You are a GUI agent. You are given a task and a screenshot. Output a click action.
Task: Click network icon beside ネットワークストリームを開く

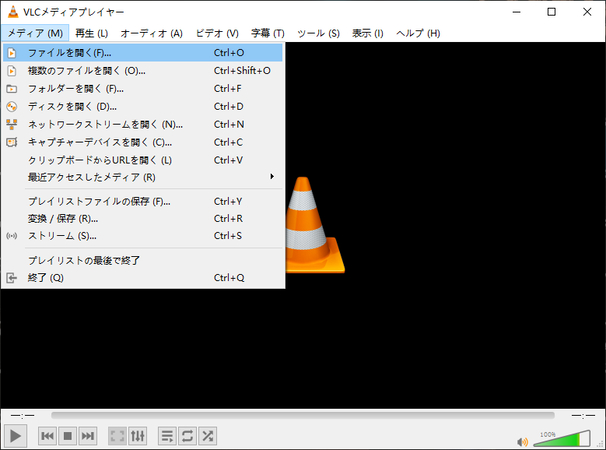12,124
